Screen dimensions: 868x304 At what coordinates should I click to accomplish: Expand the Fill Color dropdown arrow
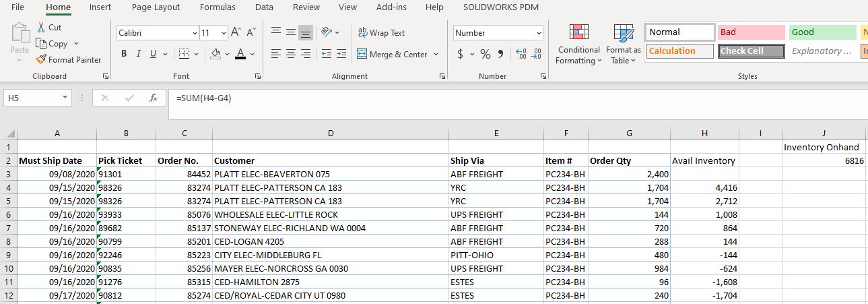(x=227, y=54)
